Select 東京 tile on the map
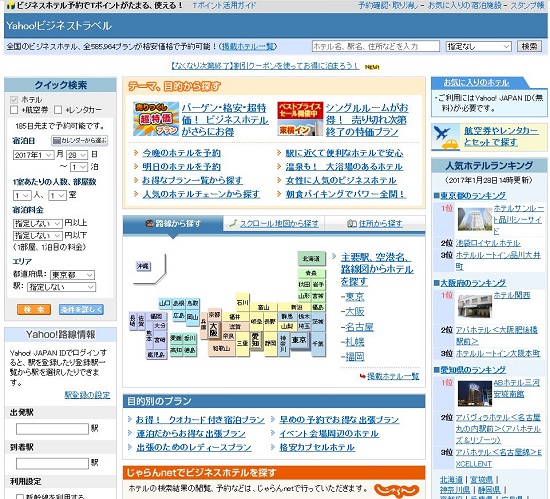The width and height of the screenshot is (550, 499). click(x=299, y=340)
